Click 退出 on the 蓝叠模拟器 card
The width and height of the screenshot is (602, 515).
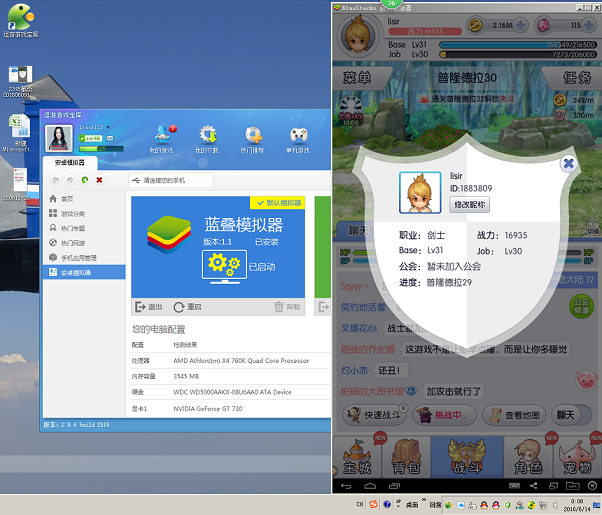pos(149,307)
